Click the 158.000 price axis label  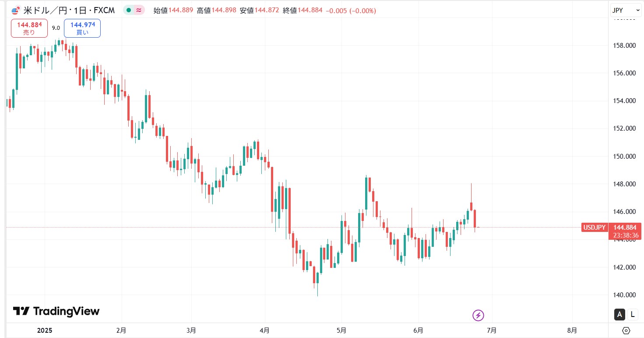point(624,46)
